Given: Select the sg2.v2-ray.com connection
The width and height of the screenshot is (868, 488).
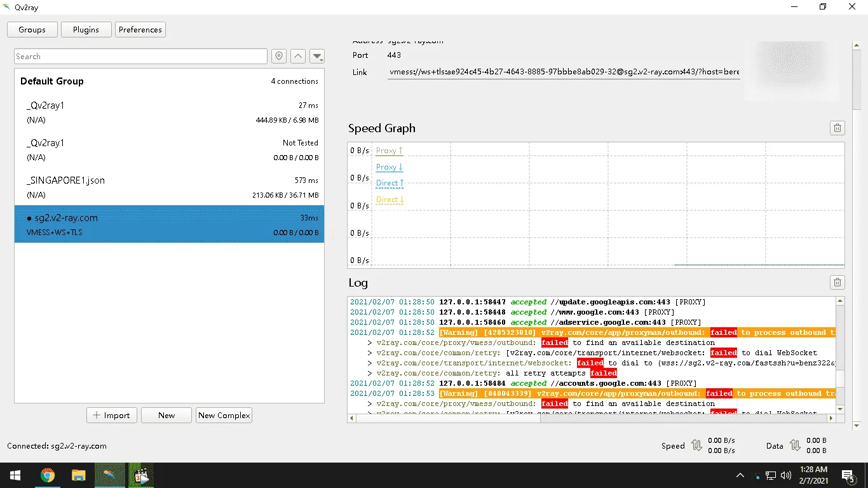Looking at the screenshot, I should [169, 224].
